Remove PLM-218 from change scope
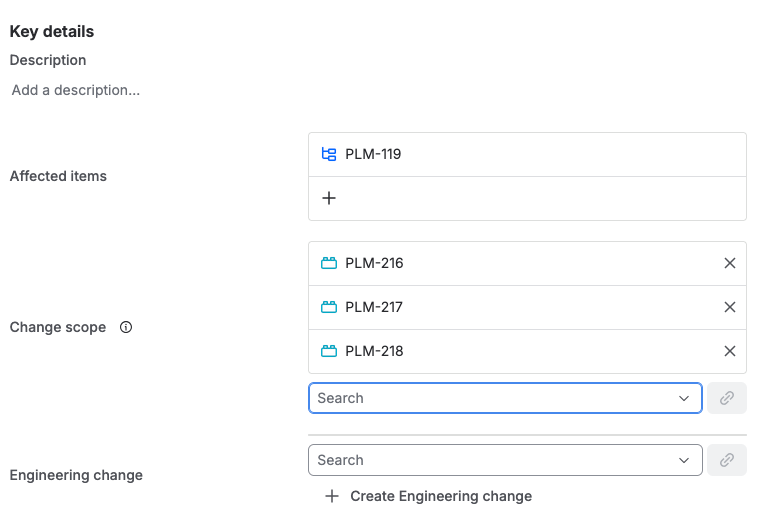The width and height of the screenshot is (777, 518). coord(729,351)
